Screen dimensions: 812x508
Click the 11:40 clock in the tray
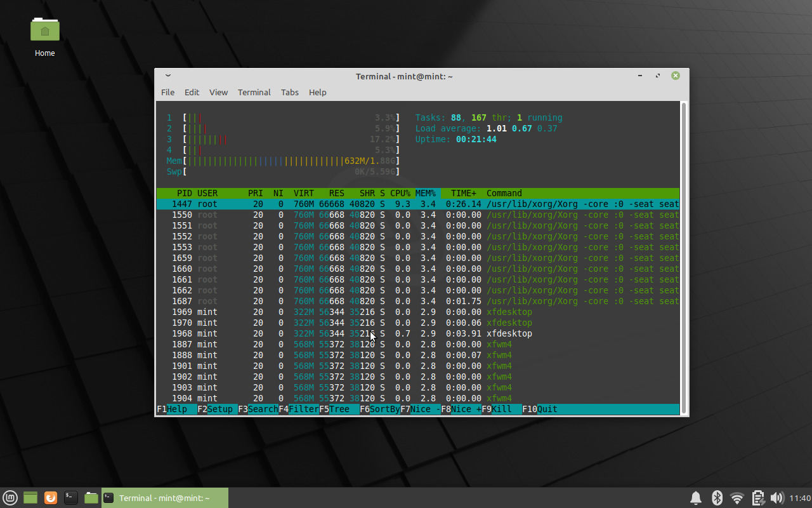[x=798, y=498]
